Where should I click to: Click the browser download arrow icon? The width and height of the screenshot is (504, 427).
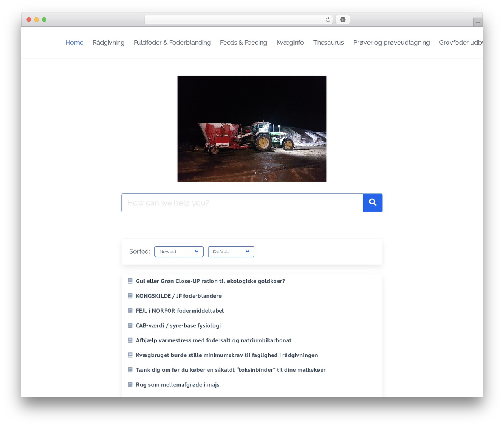[343, 20]
